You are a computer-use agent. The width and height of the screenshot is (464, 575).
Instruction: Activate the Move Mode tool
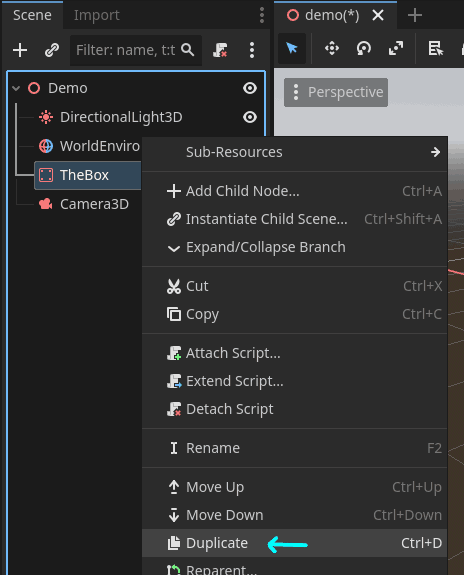332,48
